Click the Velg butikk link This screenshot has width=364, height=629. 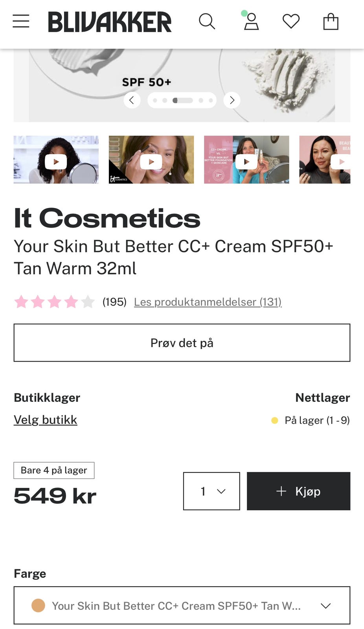[46, 420]
